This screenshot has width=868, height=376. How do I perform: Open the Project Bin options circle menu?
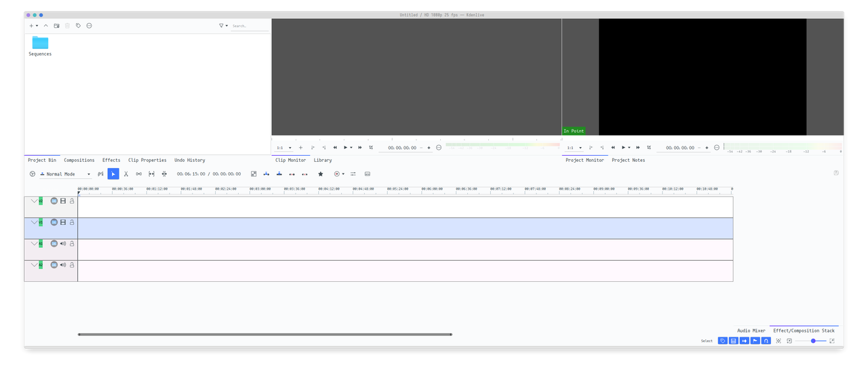89,26
